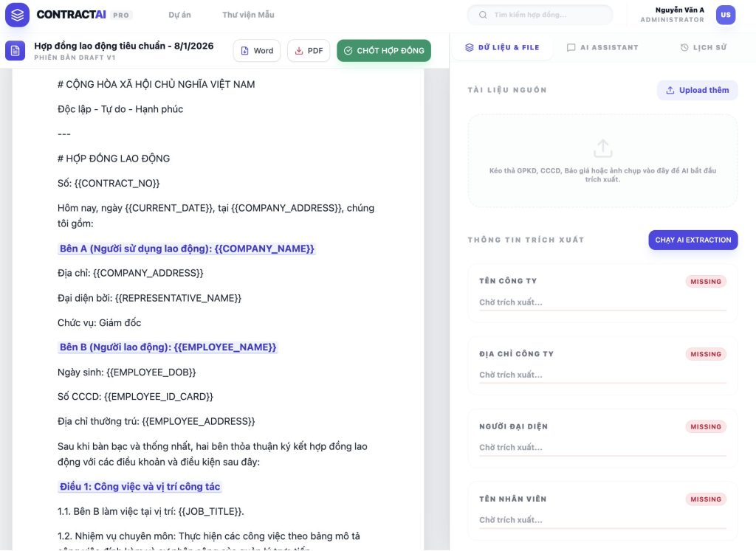Open the Dự án menu
Image resolution: width=756 pixels, height=551 pixels.
click(x=179, y=15)
